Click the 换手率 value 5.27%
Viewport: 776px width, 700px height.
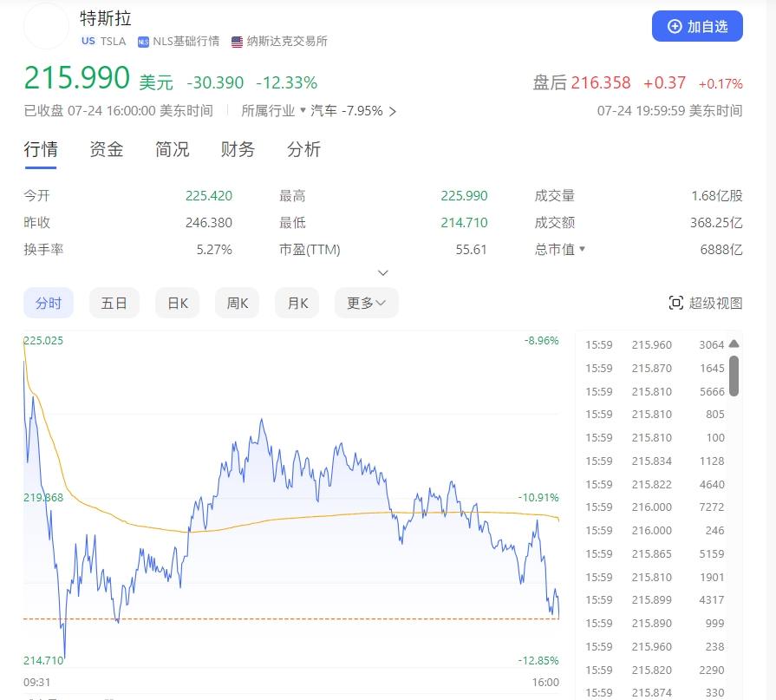click(214, 250)
